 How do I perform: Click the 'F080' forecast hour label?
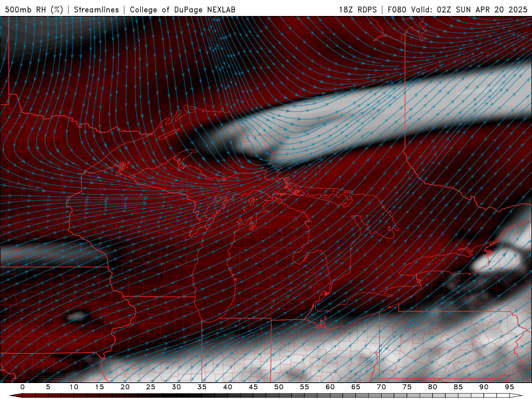coord(397,9)
